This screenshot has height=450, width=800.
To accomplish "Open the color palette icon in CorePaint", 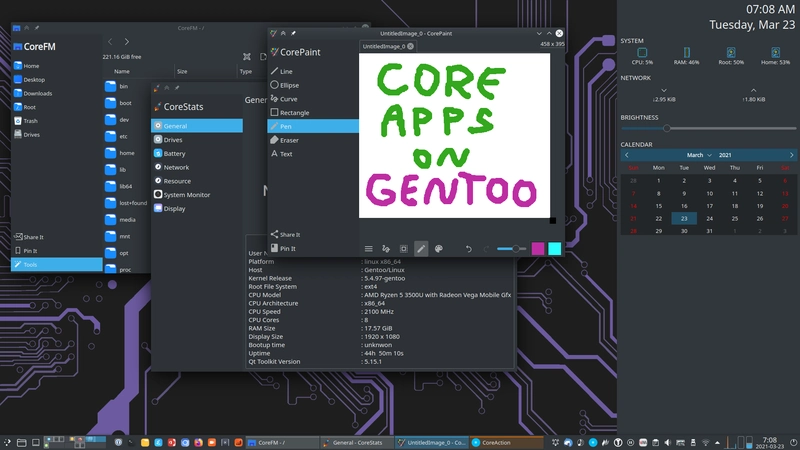I will pos(438,249).
